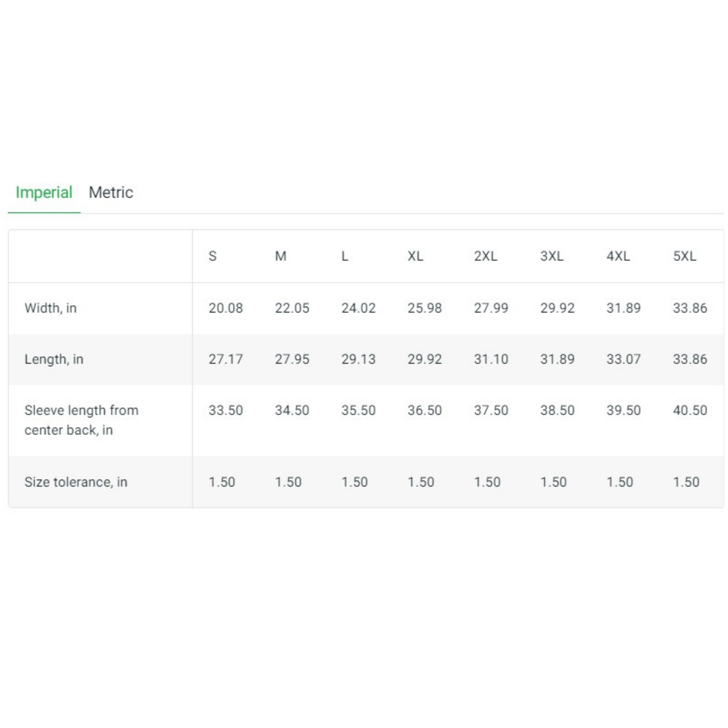Image resolution: width=728 pixels, height=728 pixels.
Task: Click the 2XL size column header
Action: [x=485, y=256]
